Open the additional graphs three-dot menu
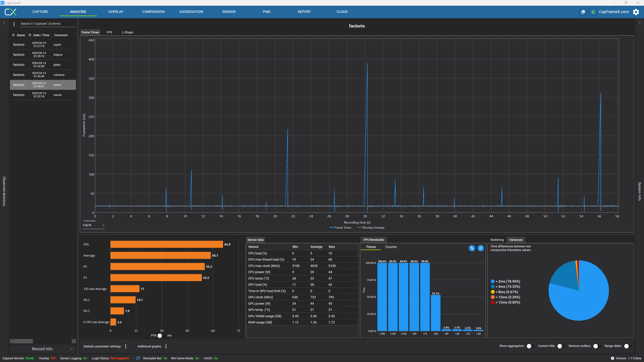This screenshot has width=644, height=362. (166, 346)
